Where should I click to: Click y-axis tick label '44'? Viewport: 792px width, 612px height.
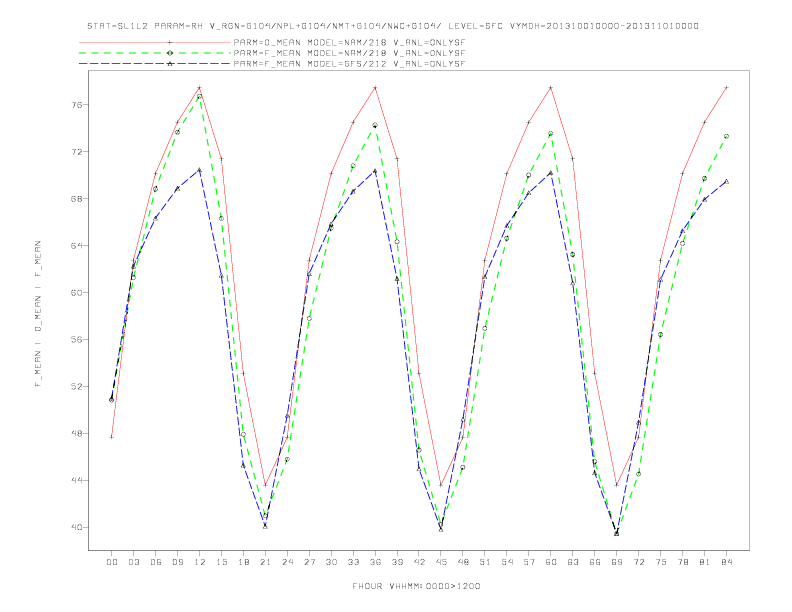click(x=77, y=480)
